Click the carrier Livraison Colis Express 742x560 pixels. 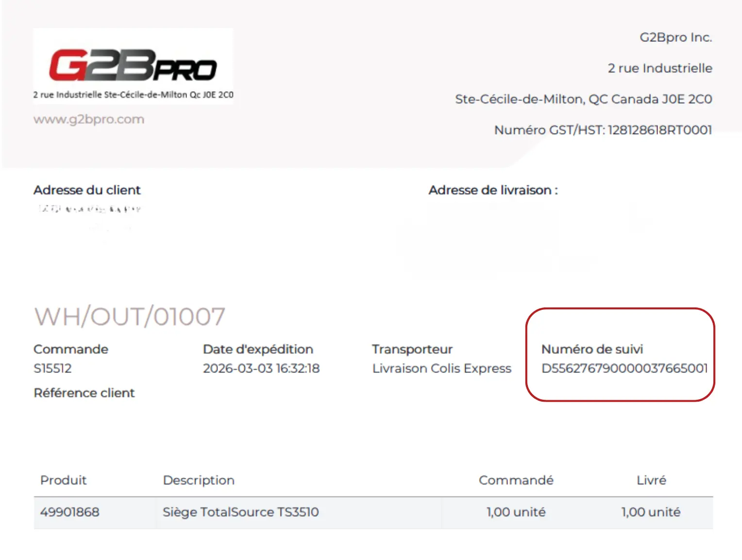point(442,369)
